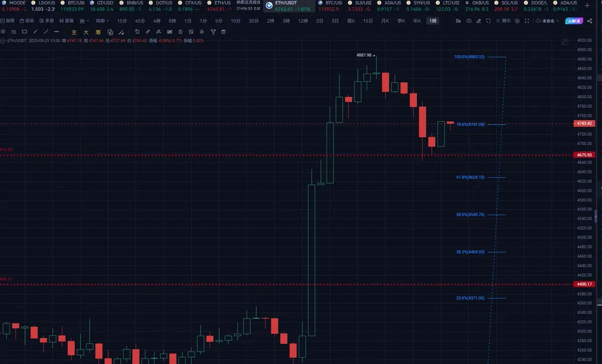The width and height of the screenshot is (602, 364).
Task: Click the layout frame icon beside 顯示
Action: click(488, 21)
